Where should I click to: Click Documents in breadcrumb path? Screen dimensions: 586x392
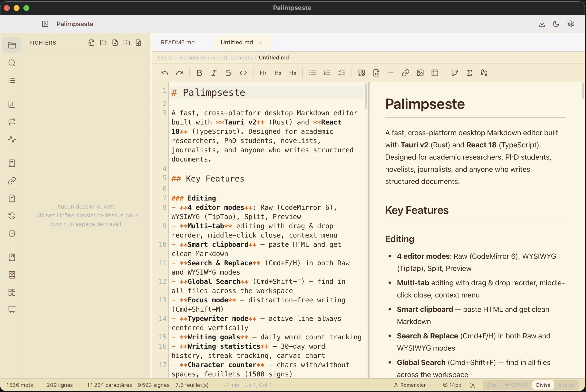tap(238, 58)
